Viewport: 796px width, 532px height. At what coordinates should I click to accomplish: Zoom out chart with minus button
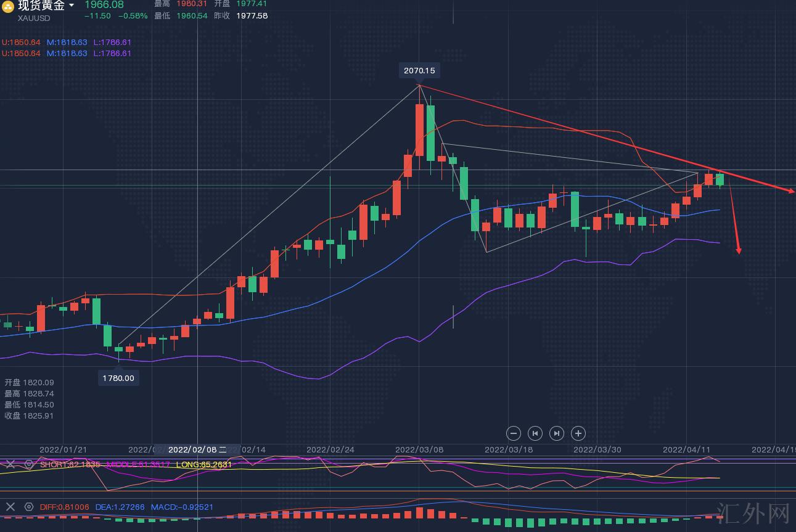pos(514,433)
